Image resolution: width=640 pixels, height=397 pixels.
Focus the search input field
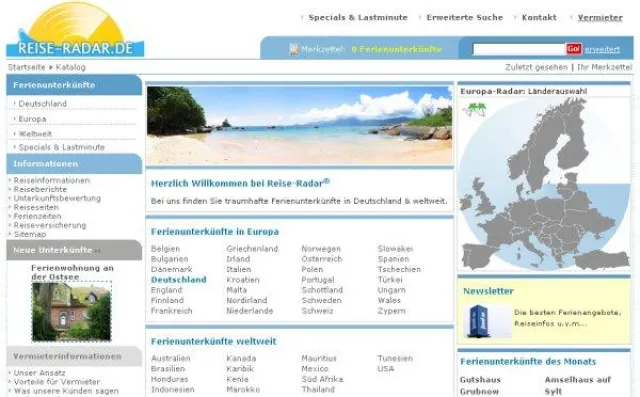click(519, 49)
